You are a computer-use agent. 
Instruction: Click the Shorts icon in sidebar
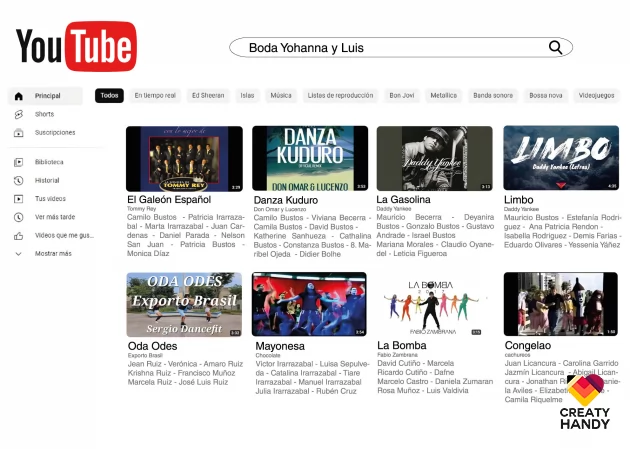click(18, 114)
